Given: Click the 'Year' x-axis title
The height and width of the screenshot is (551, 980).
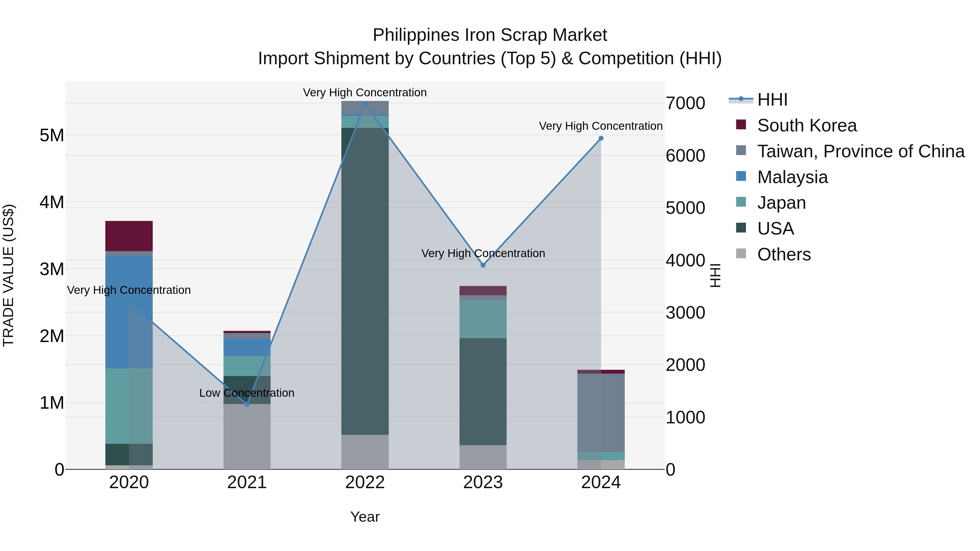Looking at the screenshot, I should (x=365, y=517).
